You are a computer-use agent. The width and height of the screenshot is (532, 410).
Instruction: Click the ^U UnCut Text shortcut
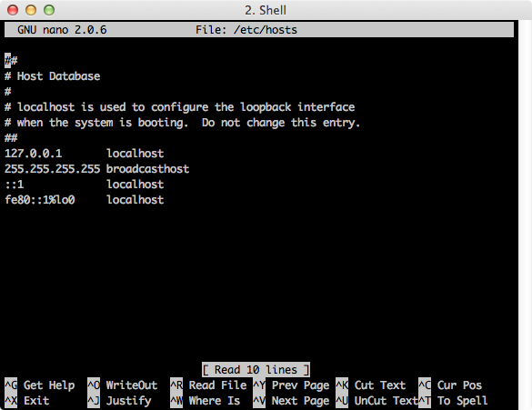[376, 401]
